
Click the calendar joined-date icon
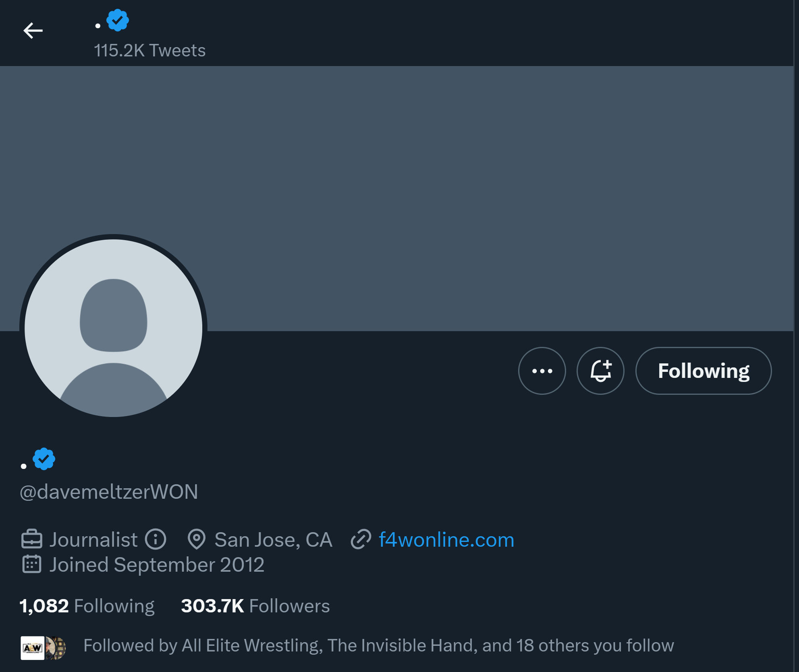click(x=31, y=564)
